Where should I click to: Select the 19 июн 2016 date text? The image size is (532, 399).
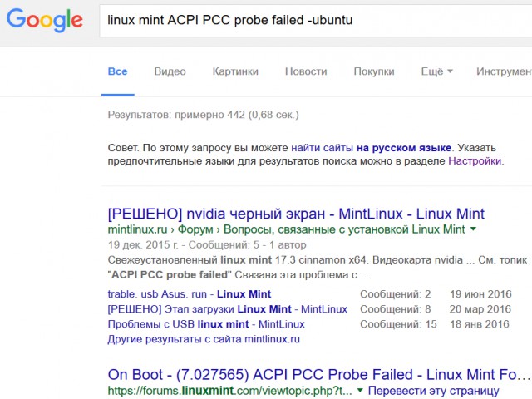480,293
